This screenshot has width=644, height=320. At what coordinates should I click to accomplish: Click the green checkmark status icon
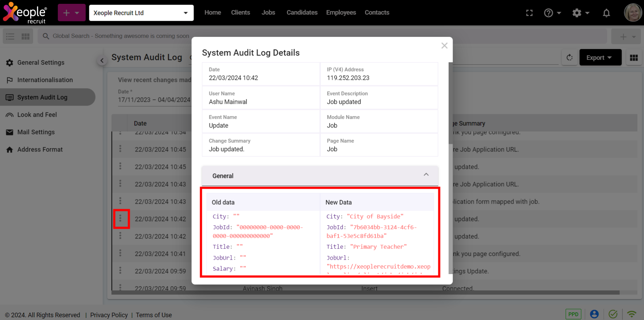tap(613, 314)
